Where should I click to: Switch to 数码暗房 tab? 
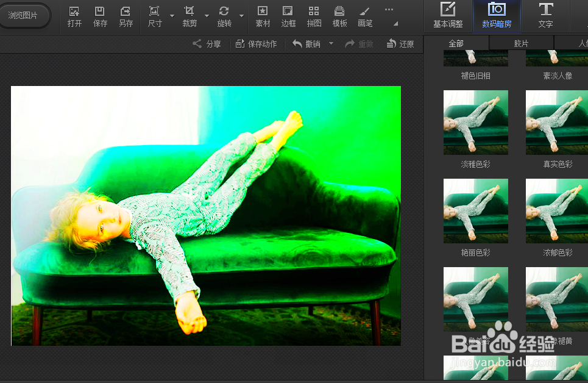click(x=497, y=16)
